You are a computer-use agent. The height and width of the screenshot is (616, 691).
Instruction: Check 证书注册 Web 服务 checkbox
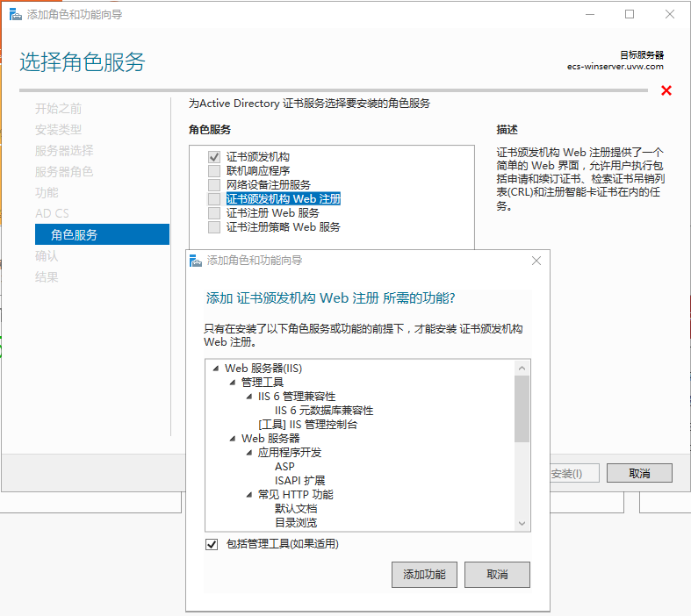tap(214, 213)
